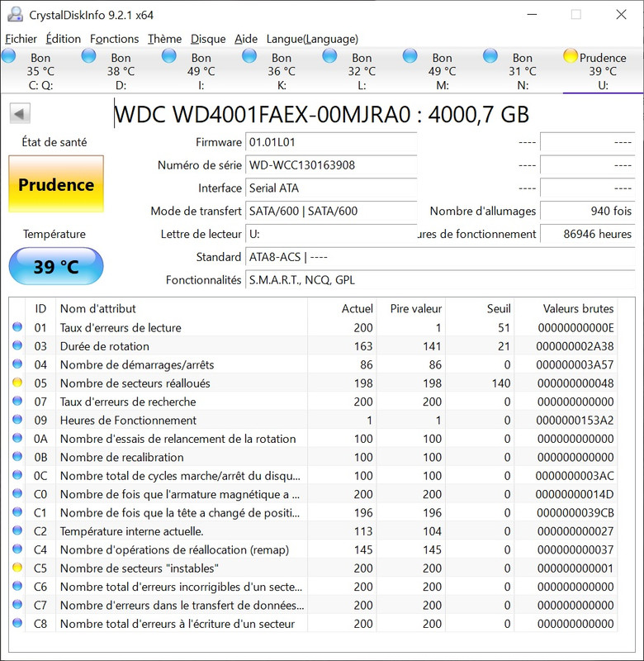Close the CrystalDiskInfo window
The height and width of the screenshot is (661, 644).
pyautogui.click(x=621, y=15)
